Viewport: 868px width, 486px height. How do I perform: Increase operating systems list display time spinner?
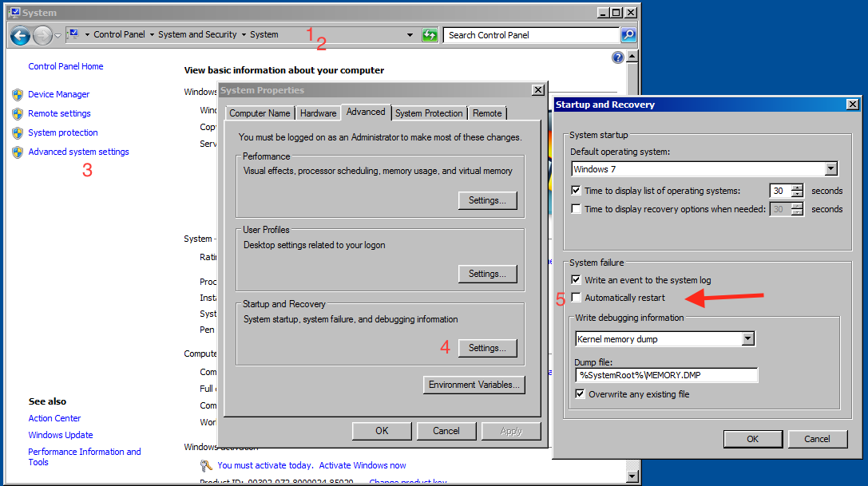click(x=797, y=188)
